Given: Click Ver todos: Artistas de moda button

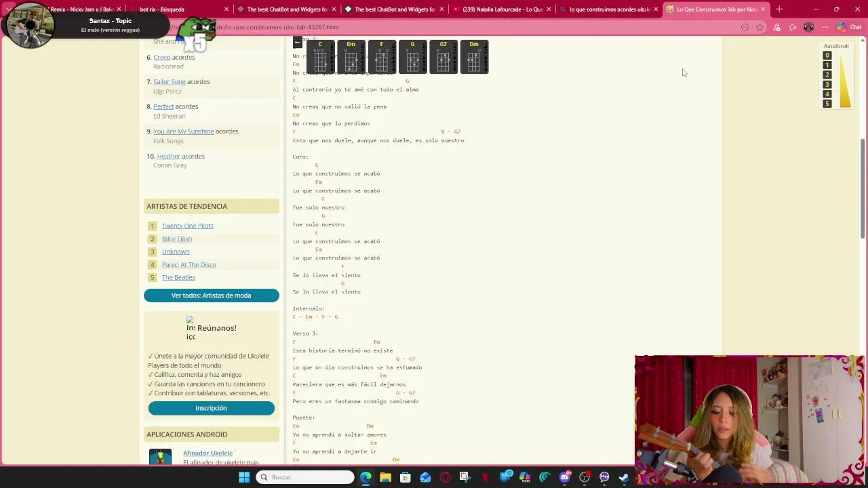Looking at the screenshot, I should point(211,296).
